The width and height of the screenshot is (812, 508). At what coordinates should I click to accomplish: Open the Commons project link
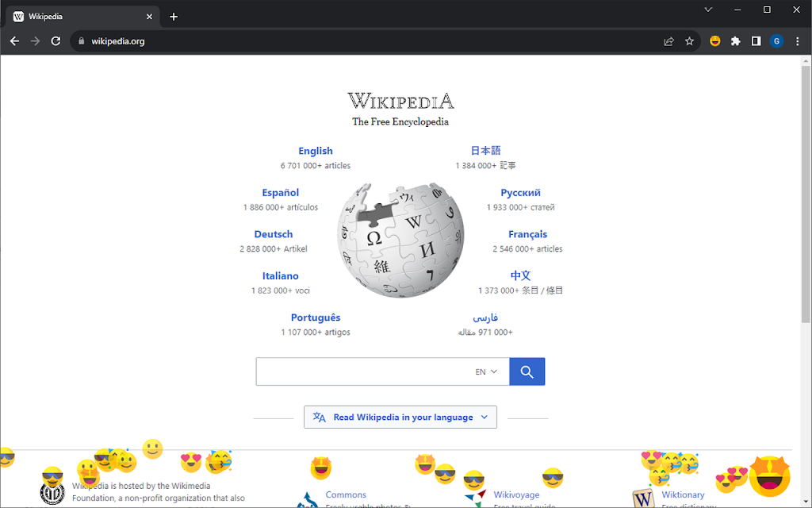[x=346, y=495]
